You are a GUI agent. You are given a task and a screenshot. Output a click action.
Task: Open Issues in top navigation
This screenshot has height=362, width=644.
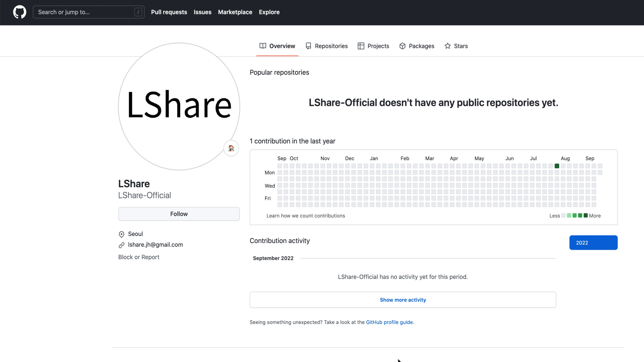203,12
